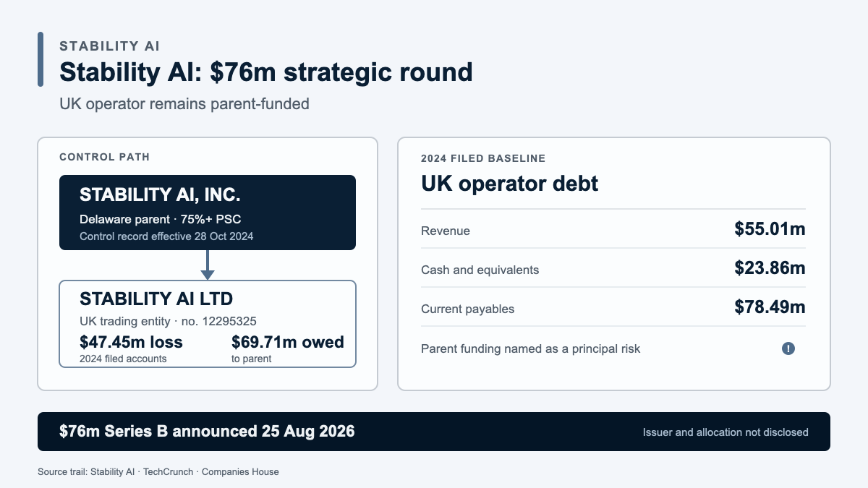Click the $76m Series B announcement banner
The height and width of the screenshot is (488, 868).
tap(434, 432)
